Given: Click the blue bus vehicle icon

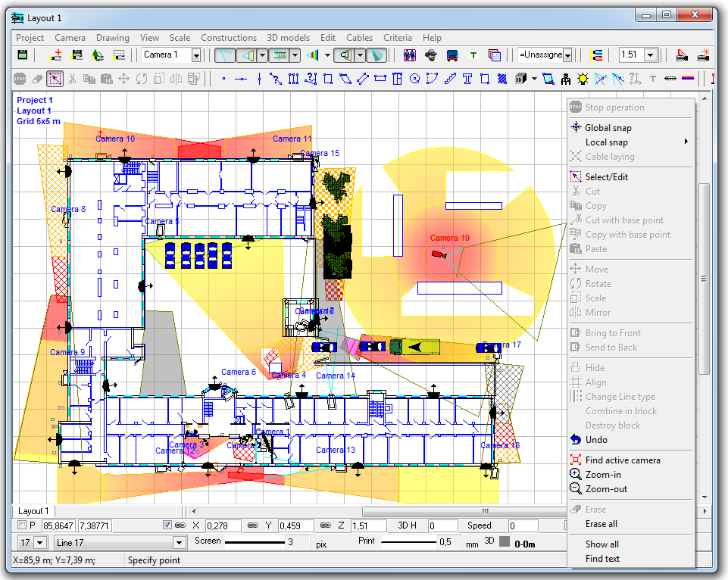Looking at the screenshot, I should tap(451, 55).
